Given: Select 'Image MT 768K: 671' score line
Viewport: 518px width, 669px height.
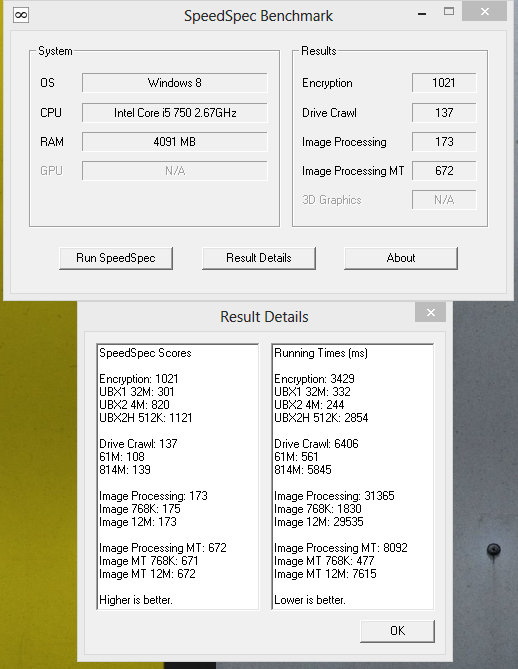Looking at the screenshot, I should coord(149,561).
